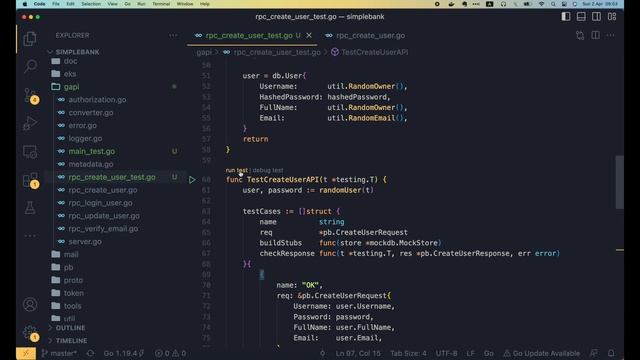Open the Manage gear menu
The image size is (640, 360).
31,333
